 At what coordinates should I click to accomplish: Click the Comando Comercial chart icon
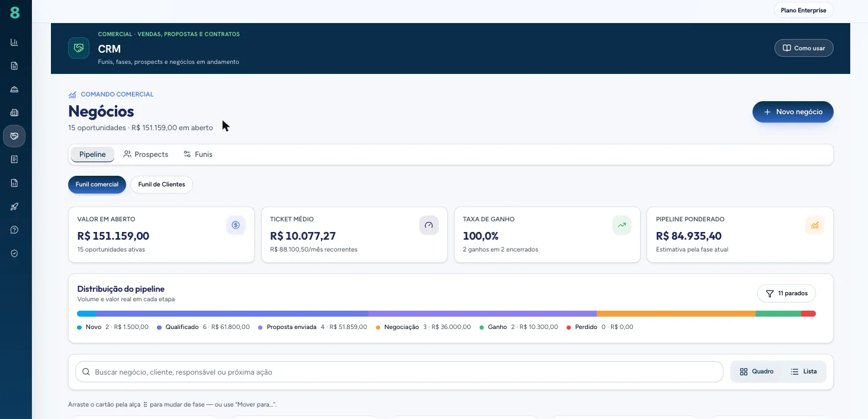(x=72, y=95)
